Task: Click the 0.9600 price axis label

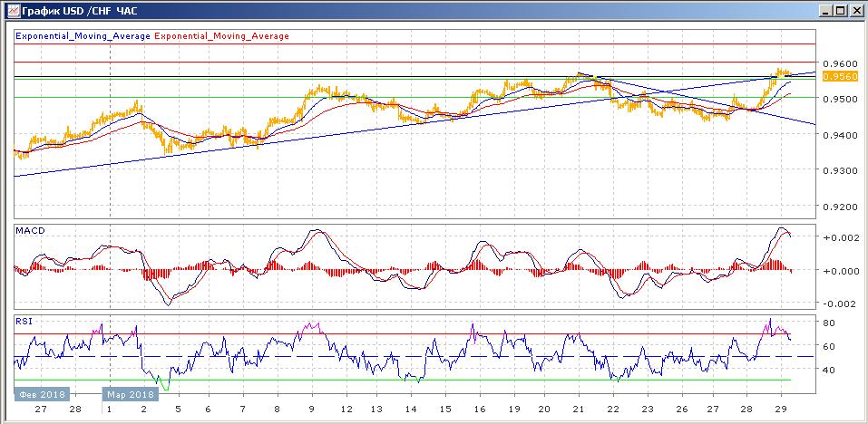Action: (x=840, y=63)
